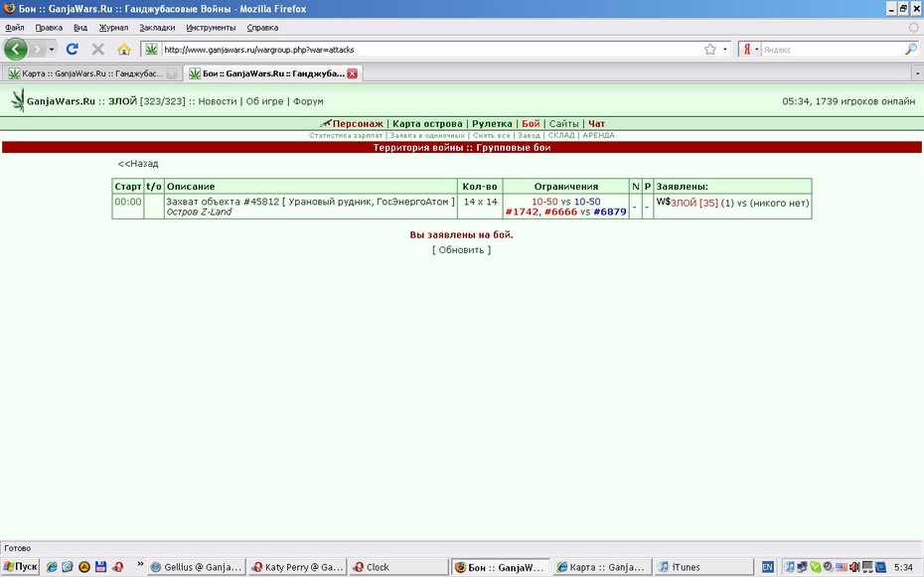
Task: Go back with the green back arrow
Action: tap(16, 49)
